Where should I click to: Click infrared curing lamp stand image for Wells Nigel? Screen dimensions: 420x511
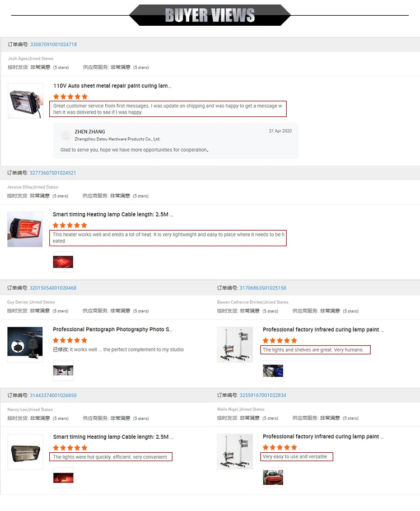point(235,451)
